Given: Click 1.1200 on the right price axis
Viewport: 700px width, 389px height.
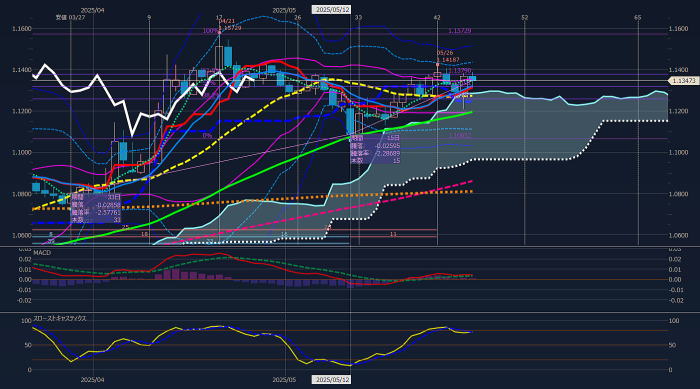Looking at the screenshot, I should tap(678, 111).
